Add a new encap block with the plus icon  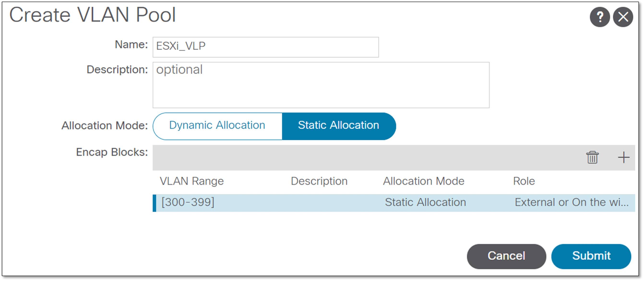[624, 157]
